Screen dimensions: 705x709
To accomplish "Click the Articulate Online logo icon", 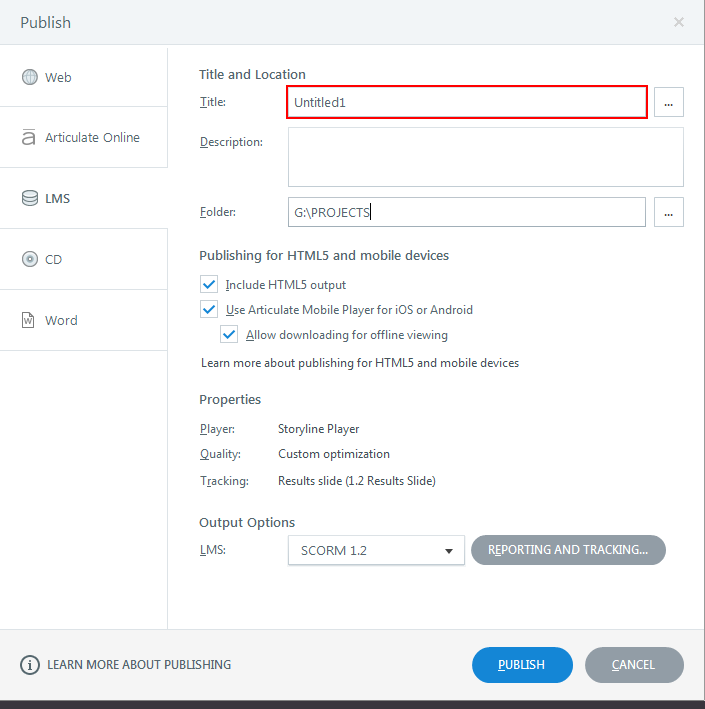I will (29, 138).
